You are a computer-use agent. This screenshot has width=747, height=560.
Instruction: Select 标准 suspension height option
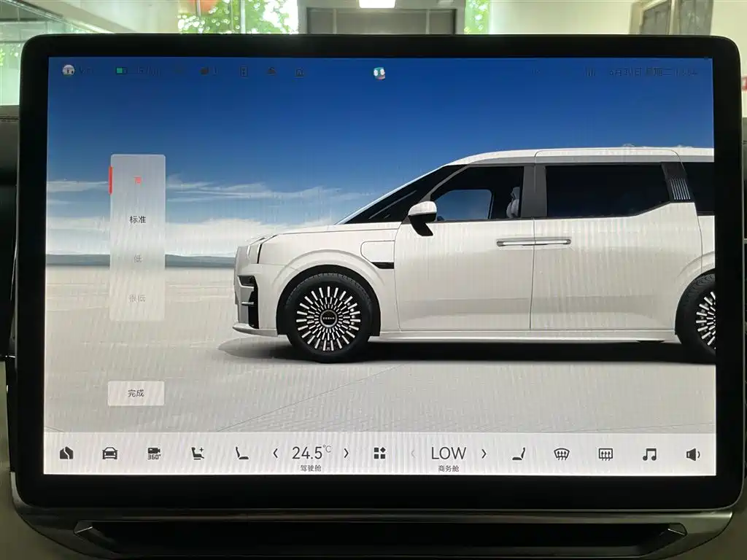point(137,219)
